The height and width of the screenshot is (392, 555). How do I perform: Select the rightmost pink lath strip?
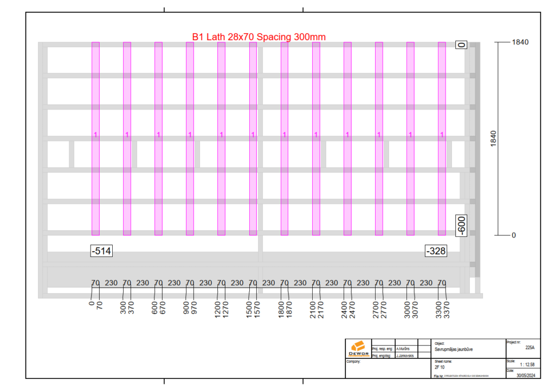442,139
